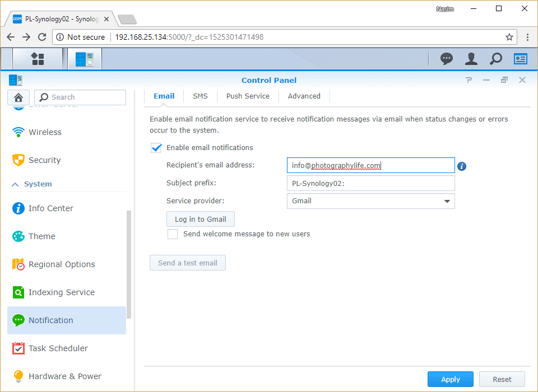Open a new browser tab
The width and height of the screenshot is (538, 392).
[x=127, y=19]
